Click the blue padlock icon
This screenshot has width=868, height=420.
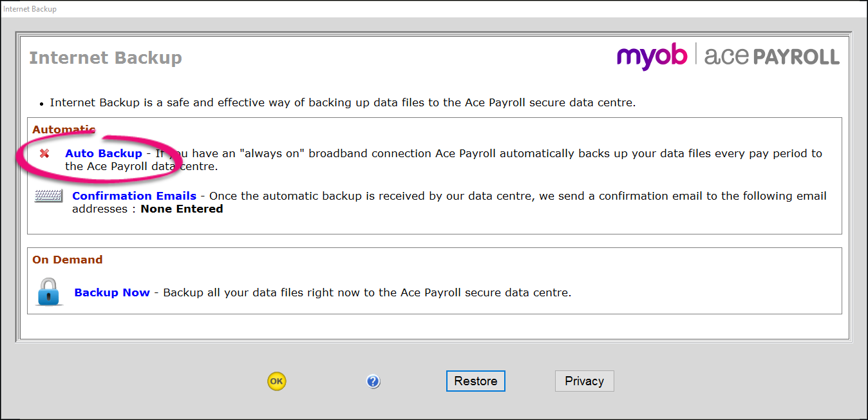coord(49,292)
